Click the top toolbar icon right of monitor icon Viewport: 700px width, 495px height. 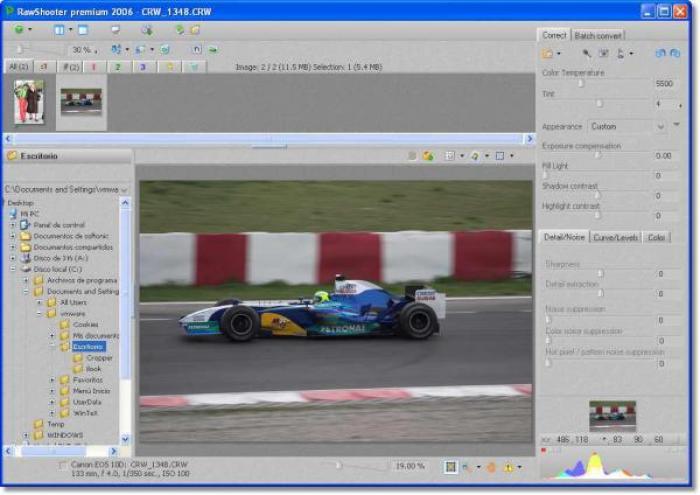click(146, 30)
